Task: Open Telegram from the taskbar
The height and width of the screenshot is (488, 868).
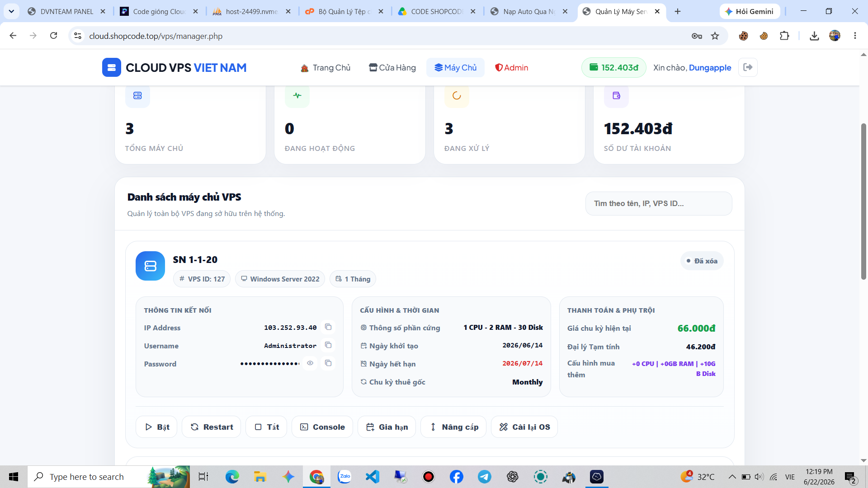Action: pyautogui.click(x=485, y=477)
